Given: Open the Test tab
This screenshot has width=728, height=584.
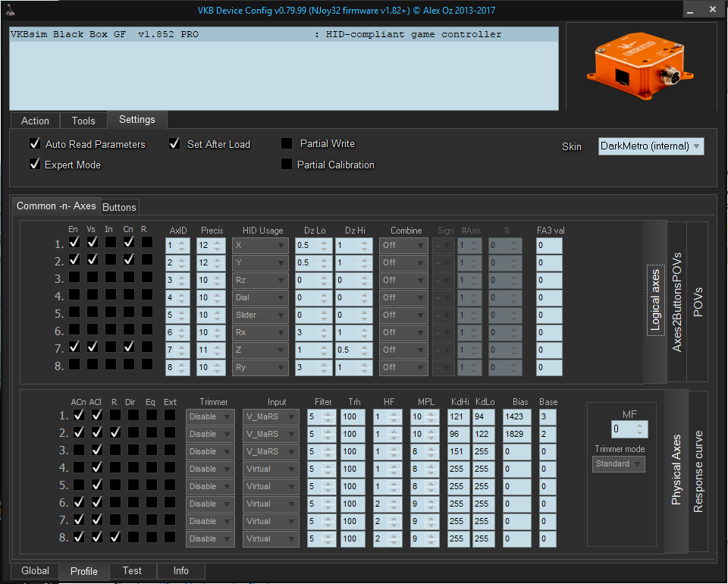Looking at the screenshot, I should coord(132,570).
